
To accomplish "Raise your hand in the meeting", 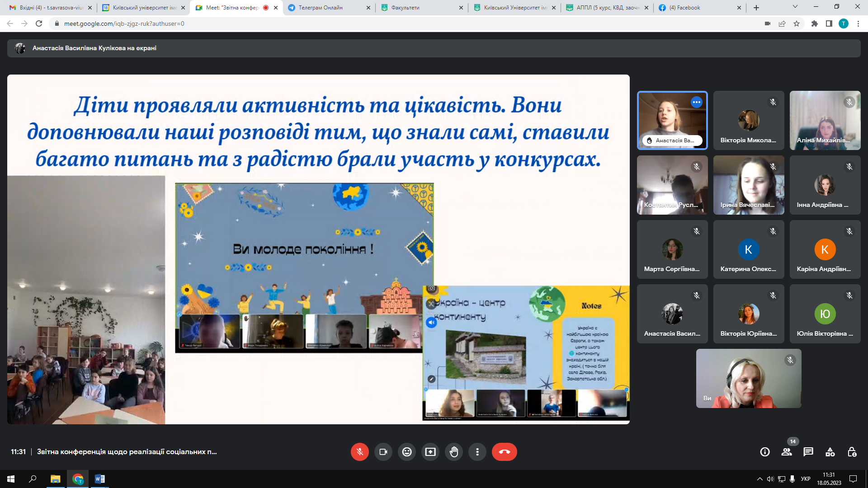I will [x=454, y=452].
